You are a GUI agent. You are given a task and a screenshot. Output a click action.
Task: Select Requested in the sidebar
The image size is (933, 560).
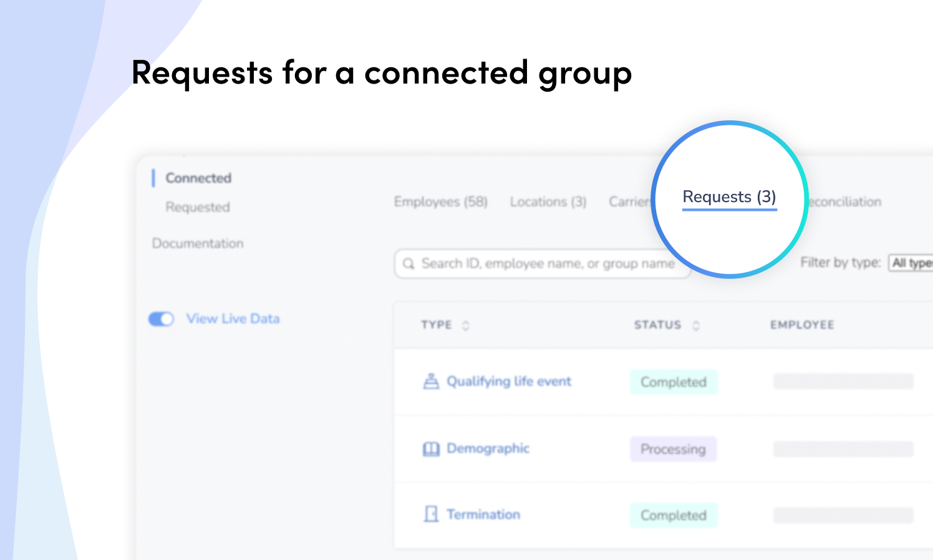(x=198, y=207)
